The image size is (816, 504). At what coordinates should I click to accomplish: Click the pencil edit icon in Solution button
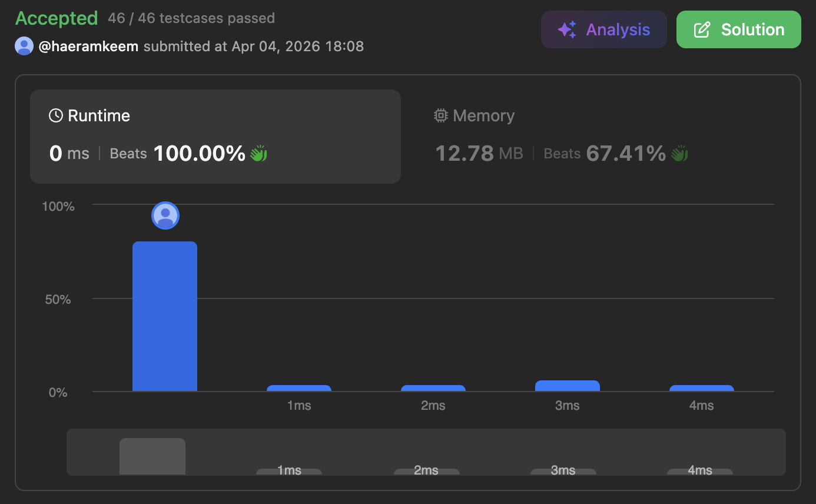702,29
